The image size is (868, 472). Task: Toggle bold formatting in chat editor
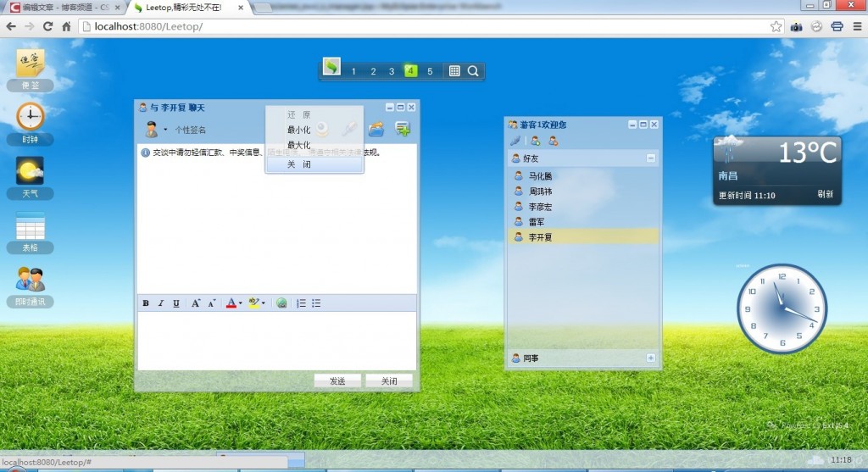click(x=146, y=303)
